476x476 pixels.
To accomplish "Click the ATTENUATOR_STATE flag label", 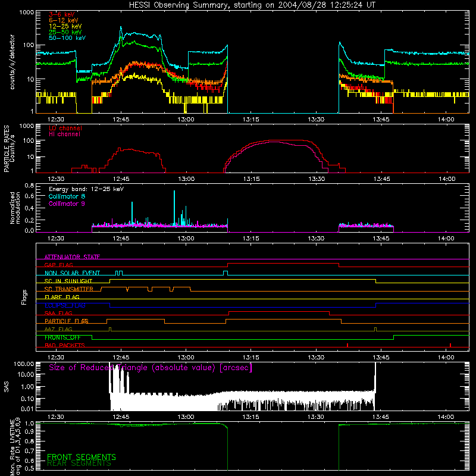I will 72,257.
